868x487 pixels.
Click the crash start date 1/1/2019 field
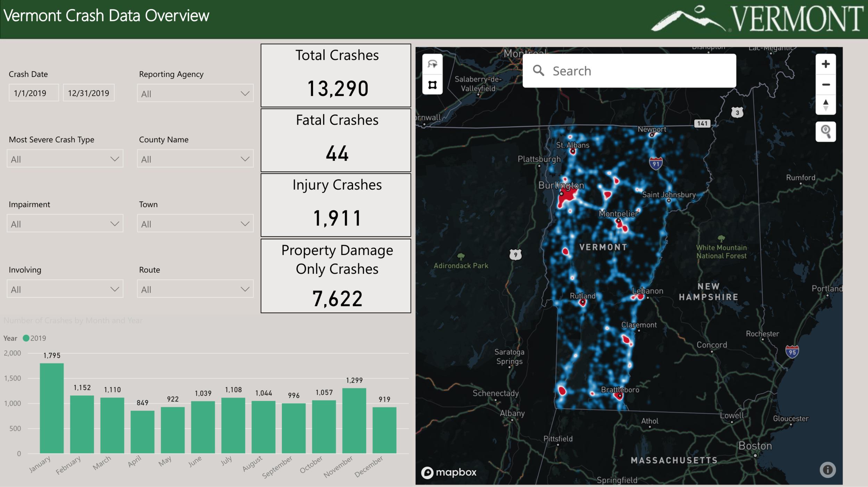33,93
